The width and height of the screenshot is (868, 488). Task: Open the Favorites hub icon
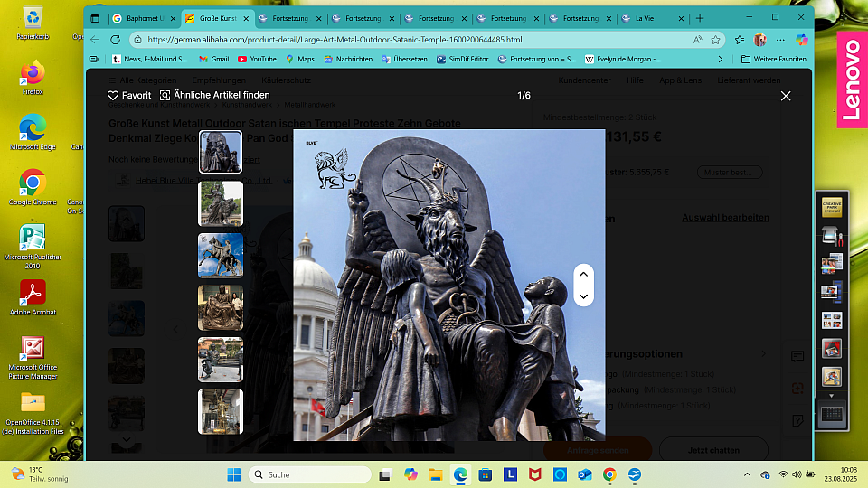point(740,40)
